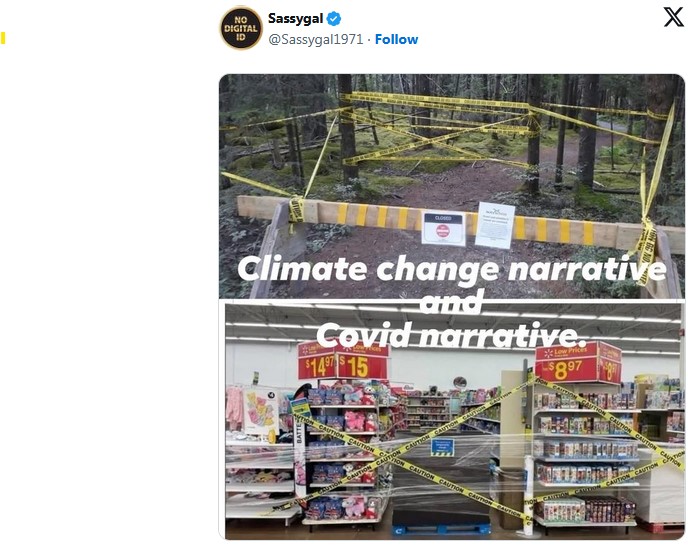
Task: Click the X logo icon
Action: point(673,17)
